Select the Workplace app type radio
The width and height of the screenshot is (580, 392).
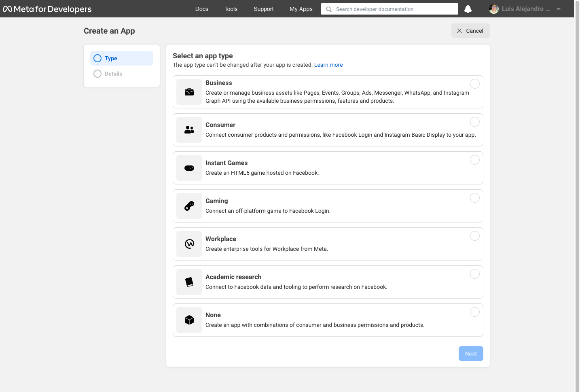pyautogui.click(x=475, y=236)
